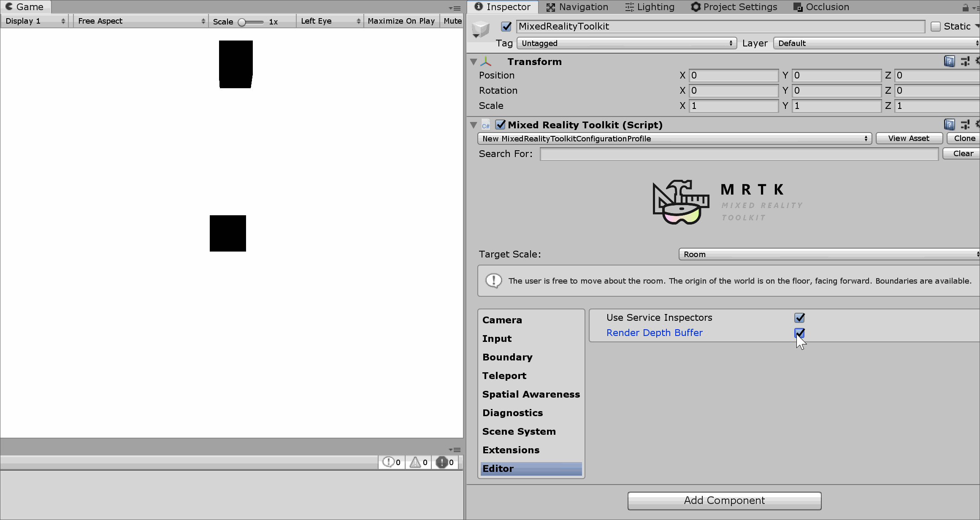Viewport: 980px width, 520px height.
Task: Toggle the MixedRealityToolkit object active checkbox
Action: click(507, 26)
